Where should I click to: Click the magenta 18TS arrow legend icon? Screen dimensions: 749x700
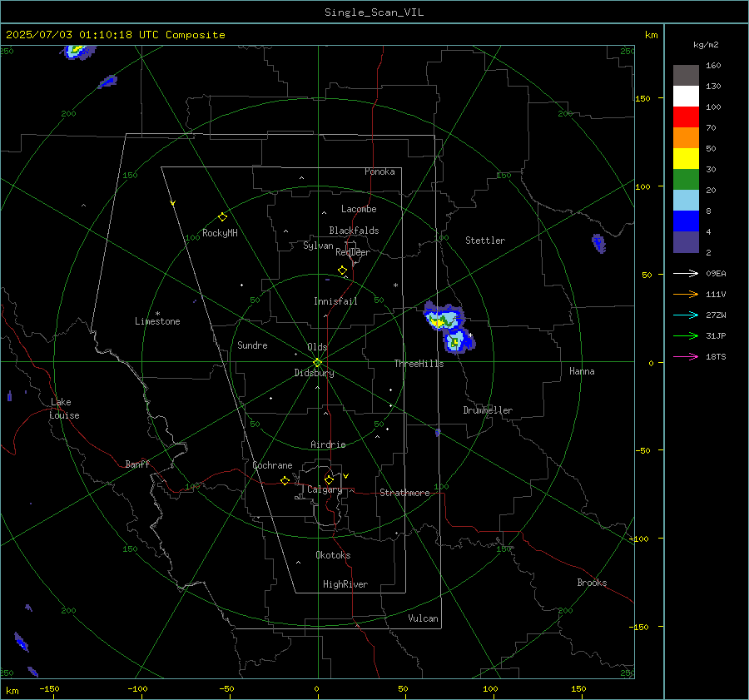point(686,356)
